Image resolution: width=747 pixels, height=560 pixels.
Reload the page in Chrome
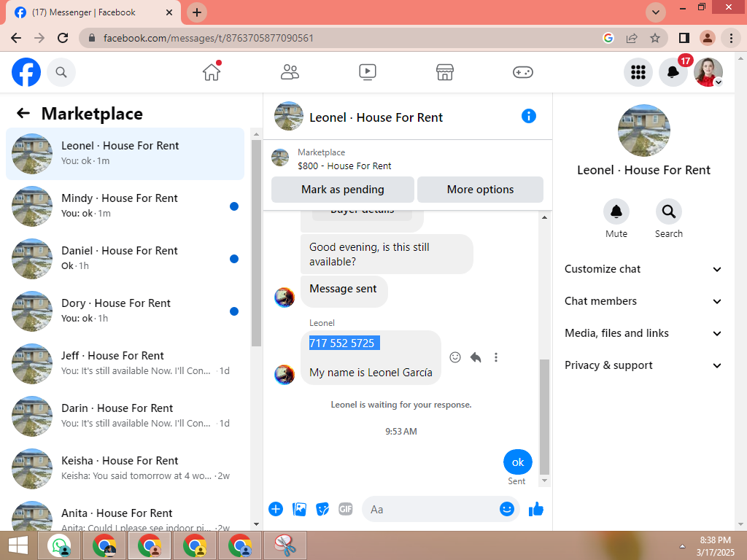click(63, 38)
